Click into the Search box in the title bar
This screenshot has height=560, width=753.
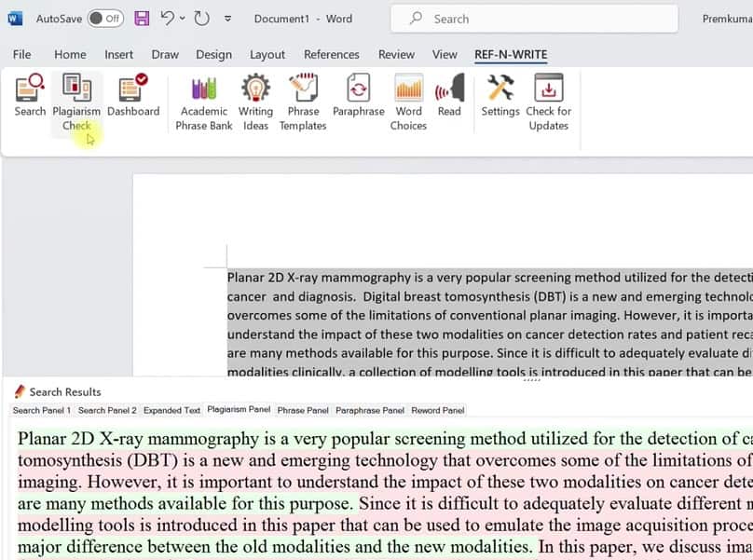point(535,19)
